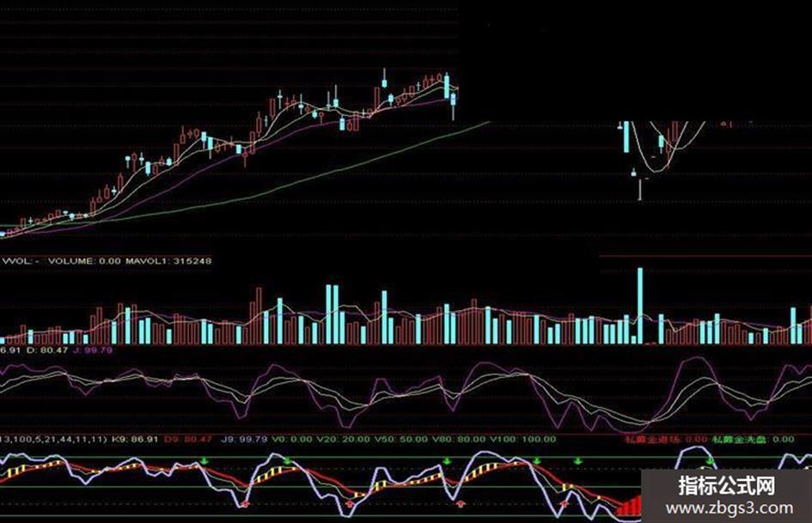
Task: Click the V20: 20.00 reference label
Action: (344, 439)
